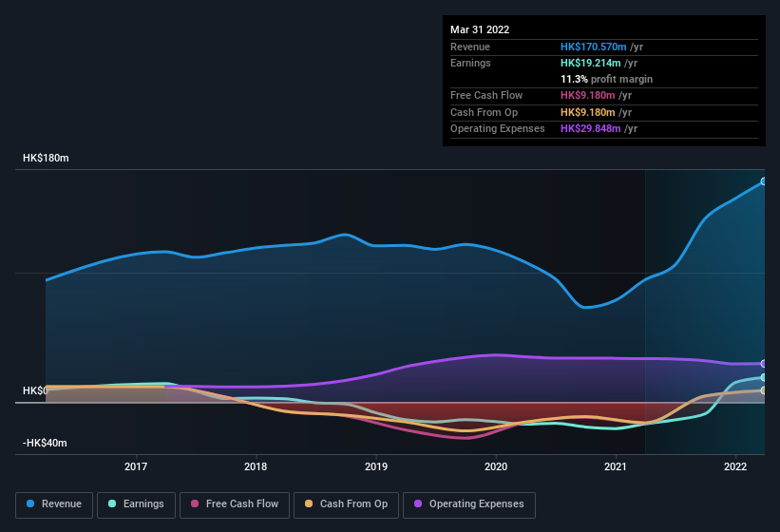Click the 2017 x-axis label
Viewport: 780px width, 532px height.
click(136, 466)
